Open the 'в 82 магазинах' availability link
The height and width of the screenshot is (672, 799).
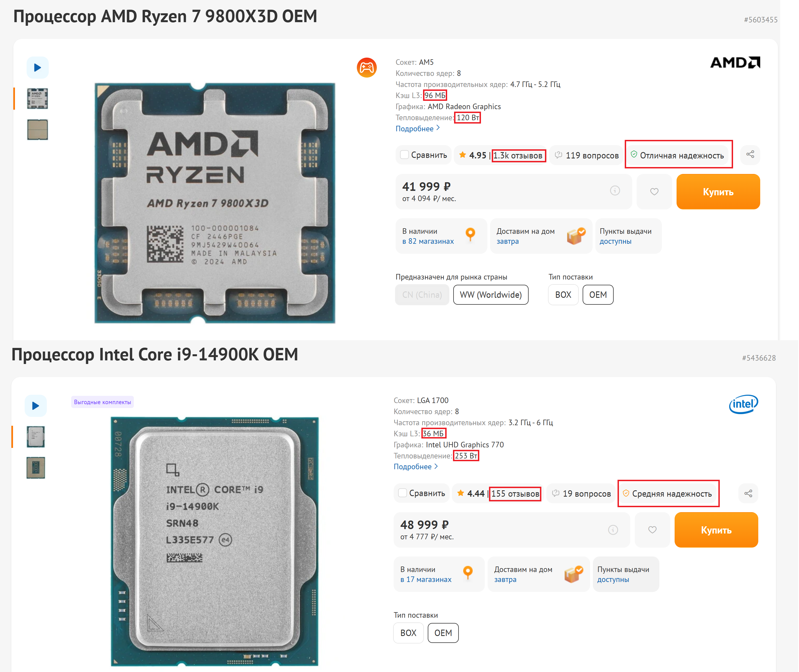point(428,242)
